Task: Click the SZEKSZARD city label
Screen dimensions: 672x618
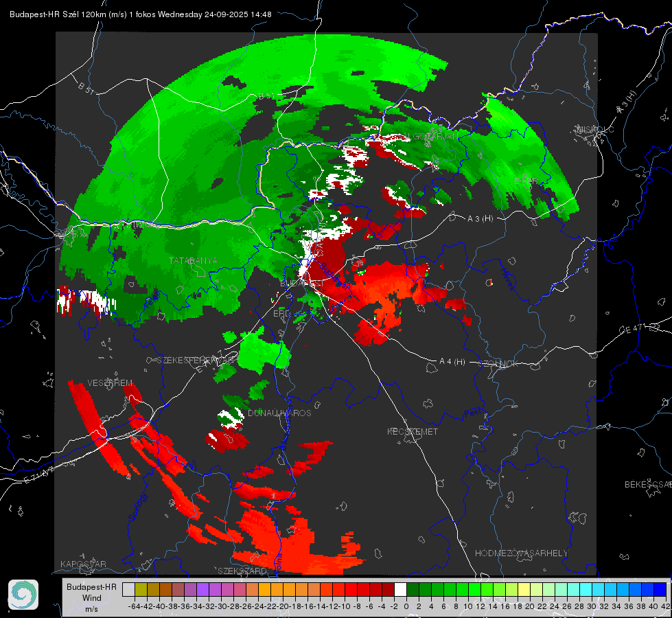Action: click(242, 571)
